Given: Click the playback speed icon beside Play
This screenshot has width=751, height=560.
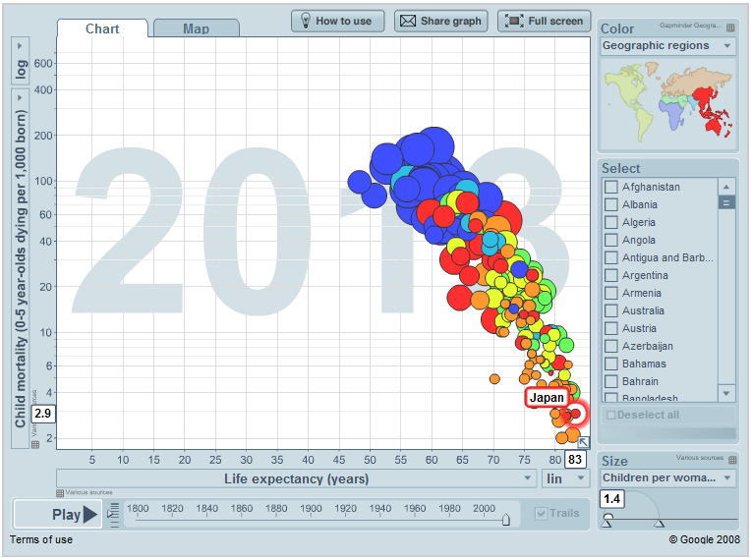Looking at the screenshot, I should pos(113,513).
